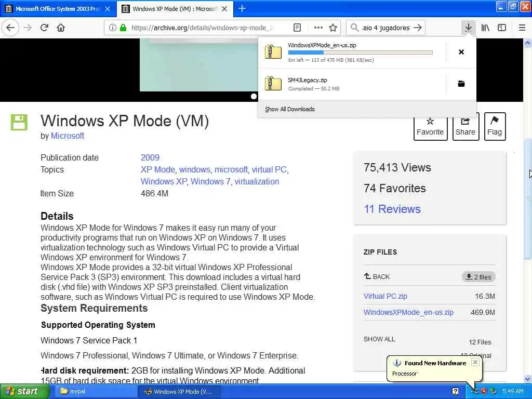Screen dimensions: 532x399
Task: Cancel the WindowsXPMode_en-us.zip download
Action: pyautogui.click(x=461, y=52)
